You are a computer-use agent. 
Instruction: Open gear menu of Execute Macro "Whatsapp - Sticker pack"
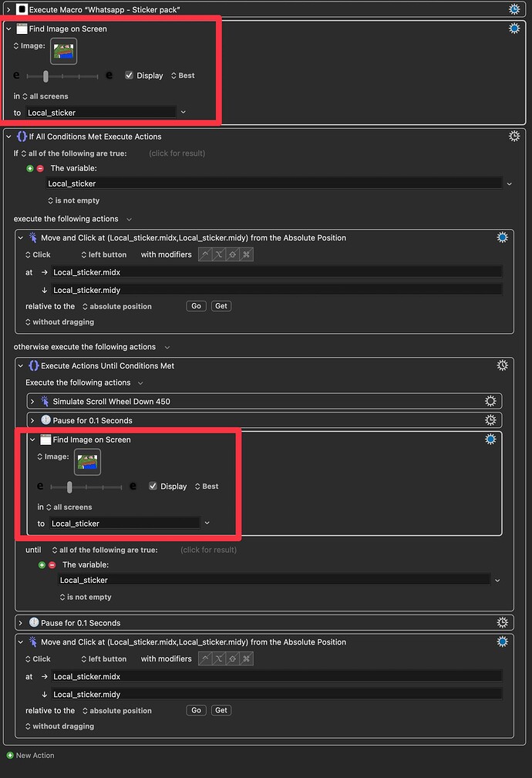click(x=514, y=9)
